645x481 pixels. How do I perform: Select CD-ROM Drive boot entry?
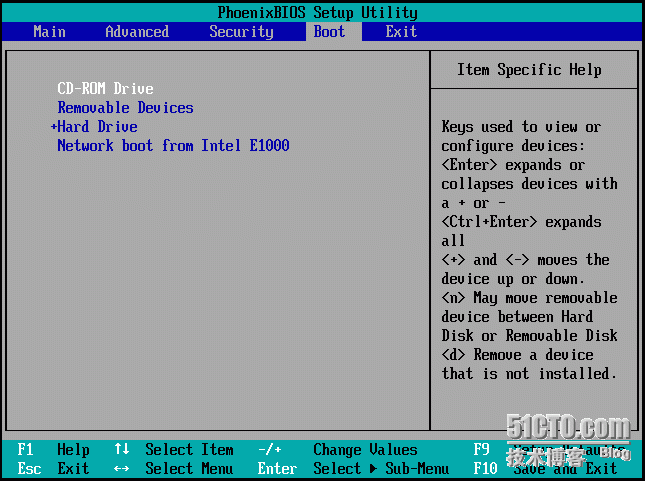coord(105,88)
